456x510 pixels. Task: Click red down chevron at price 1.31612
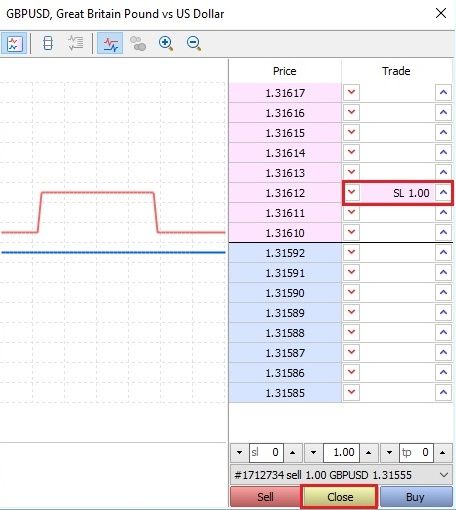tap(351, 192)
